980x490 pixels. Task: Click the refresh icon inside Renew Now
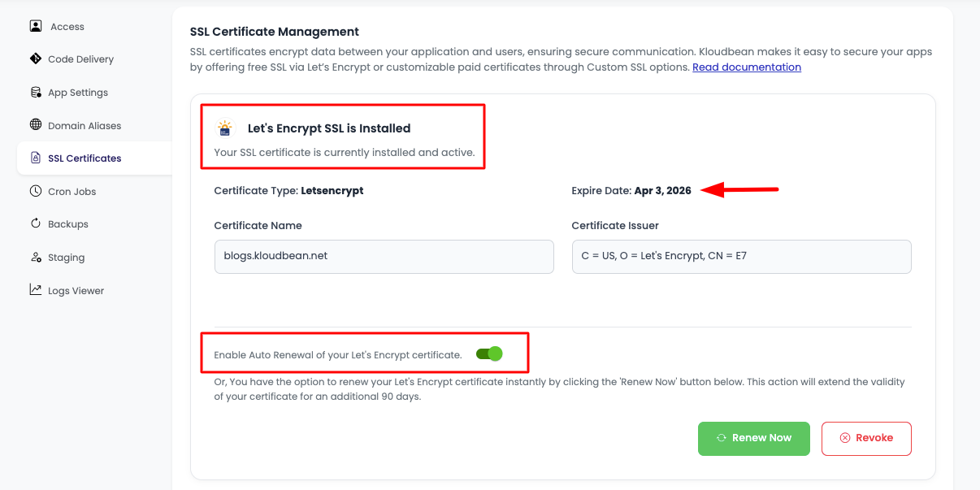pos(722,438)
